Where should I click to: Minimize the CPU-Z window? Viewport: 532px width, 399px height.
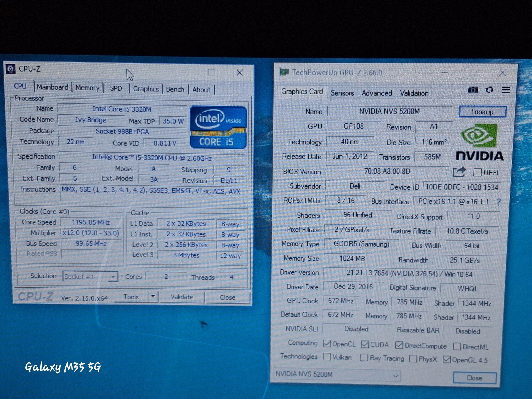click(x=183, y=72)
